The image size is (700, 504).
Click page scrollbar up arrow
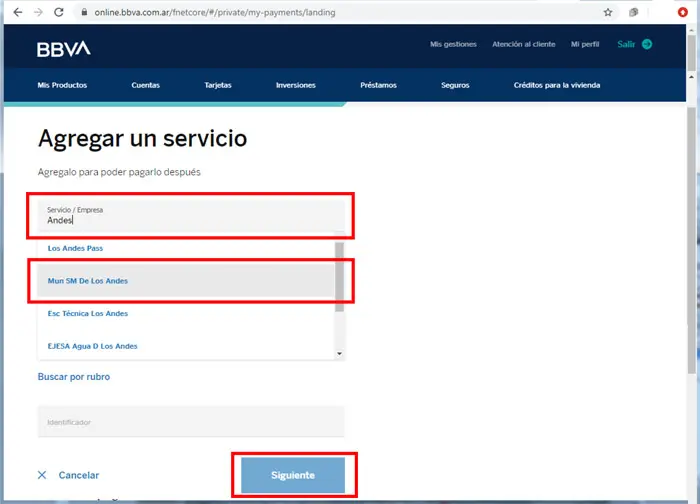(692, 77)
